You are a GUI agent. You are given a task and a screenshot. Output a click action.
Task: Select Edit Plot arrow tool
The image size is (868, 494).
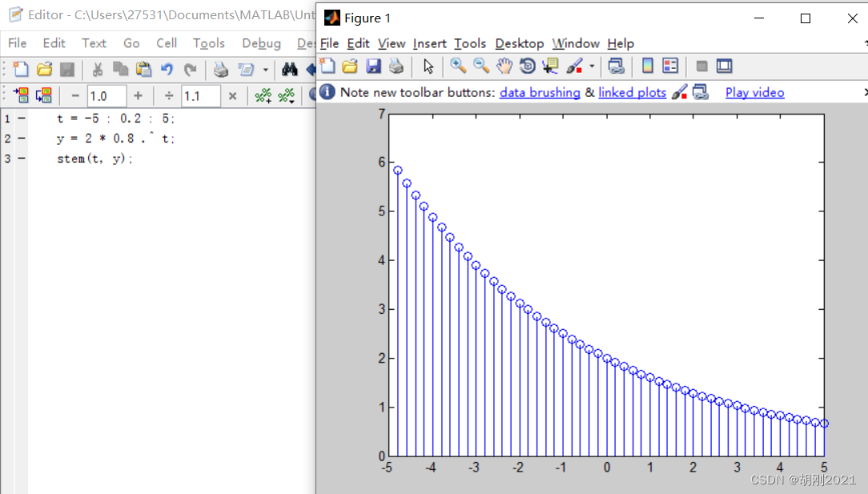click(x=428, y=66)
